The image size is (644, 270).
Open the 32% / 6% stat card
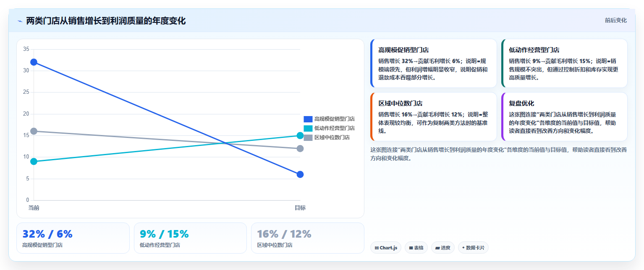coord(73,238)
